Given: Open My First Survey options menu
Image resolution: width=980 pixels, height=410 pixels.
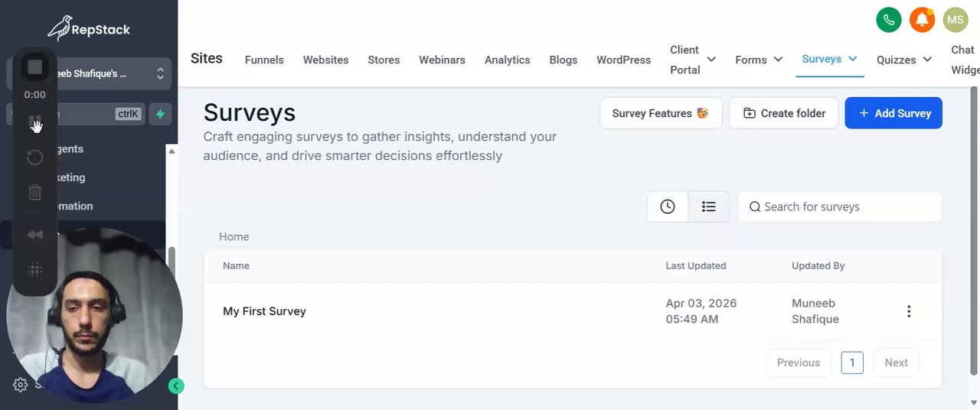Looking at the screenshot, I should 909,311.
